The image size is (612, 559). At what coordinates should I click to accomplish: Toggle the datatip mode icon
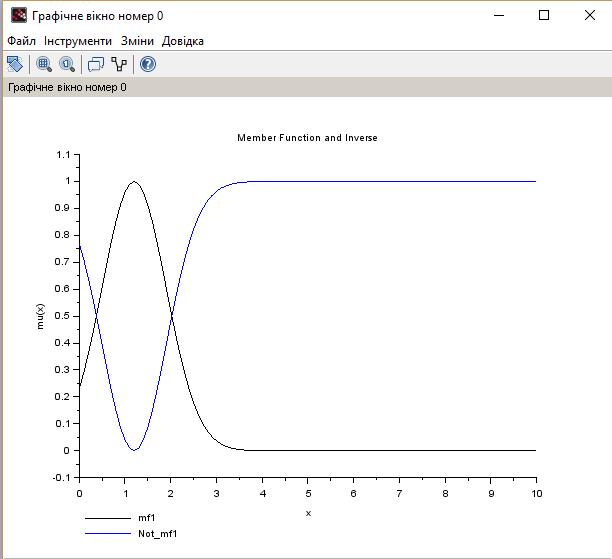coord(96,64)
